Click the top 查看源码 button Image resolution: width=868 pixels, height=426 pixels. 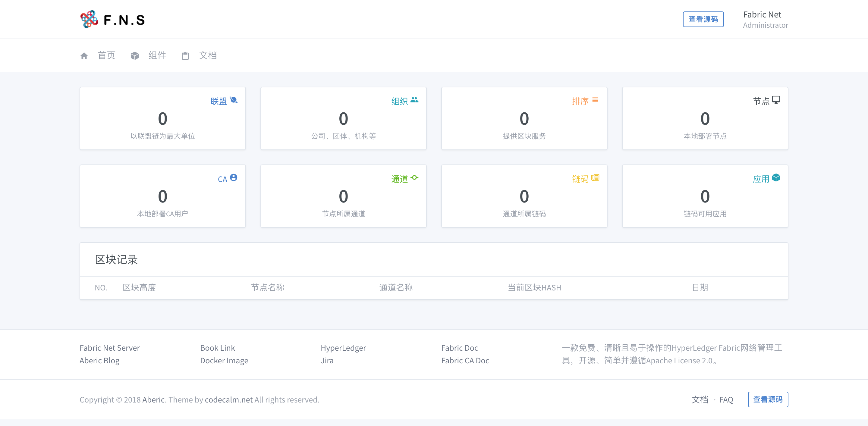pyautogui.click(x=703, y=19)
